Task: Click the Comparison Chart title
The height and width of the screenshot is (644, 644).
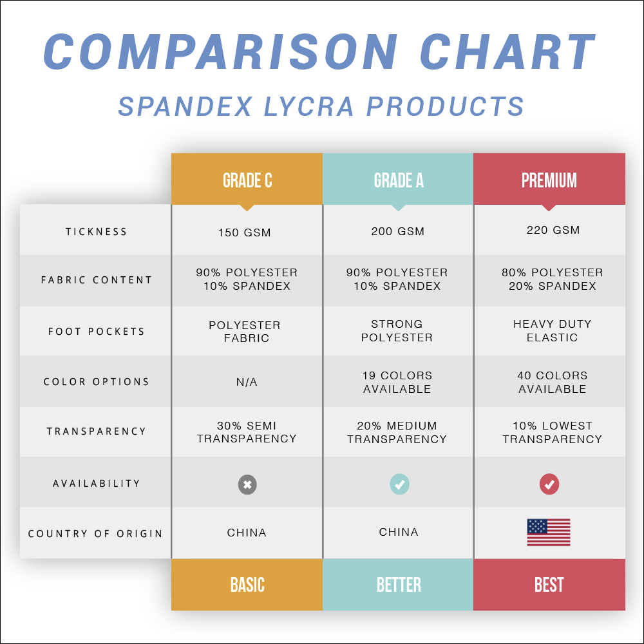Action: pyautogui.click(x=320, y=52)
